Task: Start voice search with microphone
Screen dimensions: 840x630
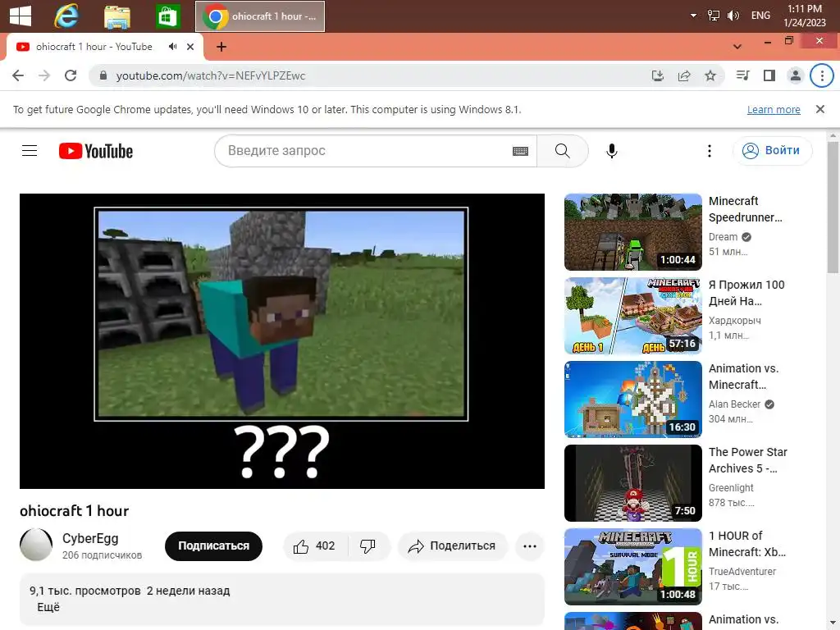Action: pos(612,151)
